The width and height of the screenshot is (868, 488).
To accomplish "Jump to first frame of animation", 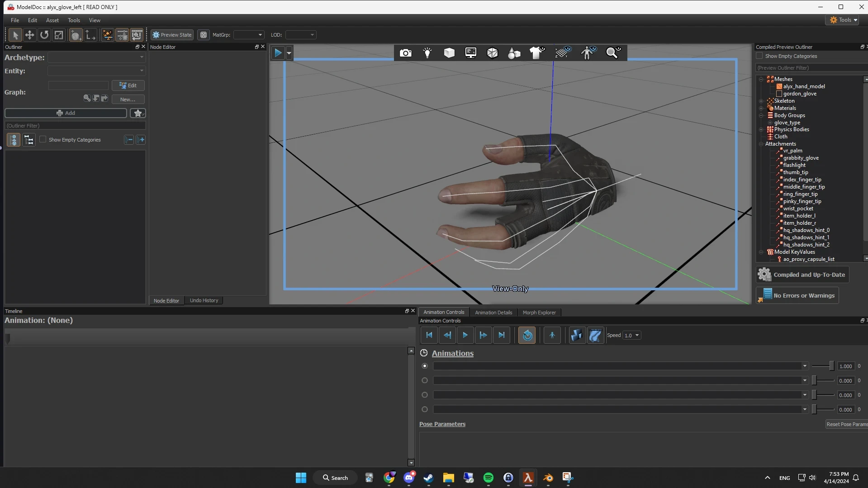I will click(429, 335).
